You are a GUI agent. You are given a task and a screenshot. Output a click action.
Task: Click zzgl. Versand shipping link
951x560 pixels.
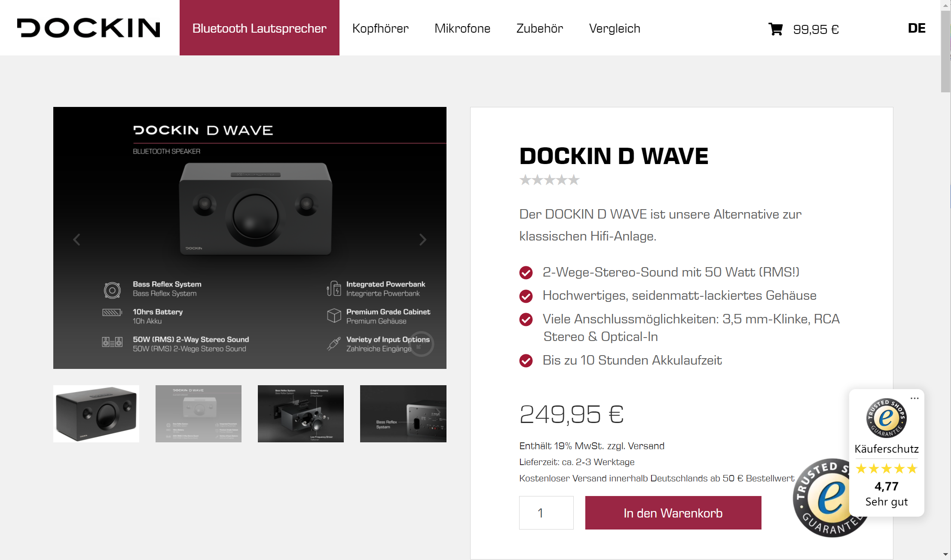pyautogui.click(x=636, y=446)
